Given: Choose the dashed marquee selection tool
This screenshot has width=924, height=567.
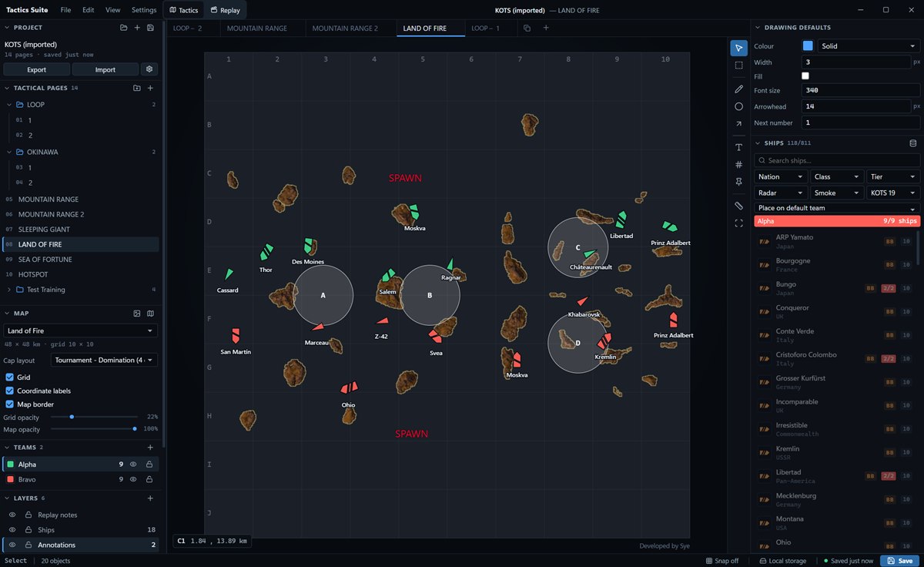Looking at the screenshot, I should [738, 65].
